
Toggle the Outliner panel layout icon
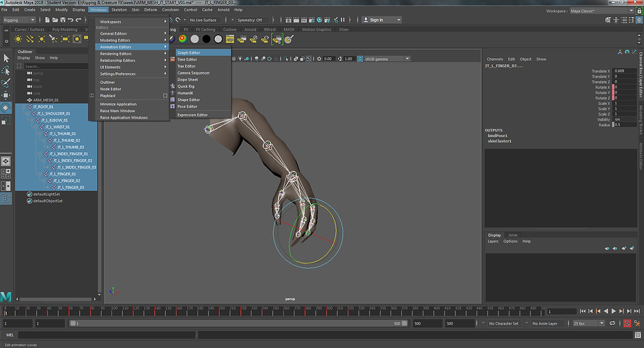point(5,199)
